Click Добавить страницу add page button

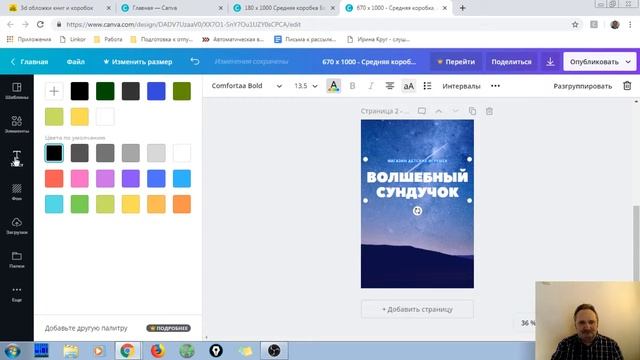pos(417,309)
